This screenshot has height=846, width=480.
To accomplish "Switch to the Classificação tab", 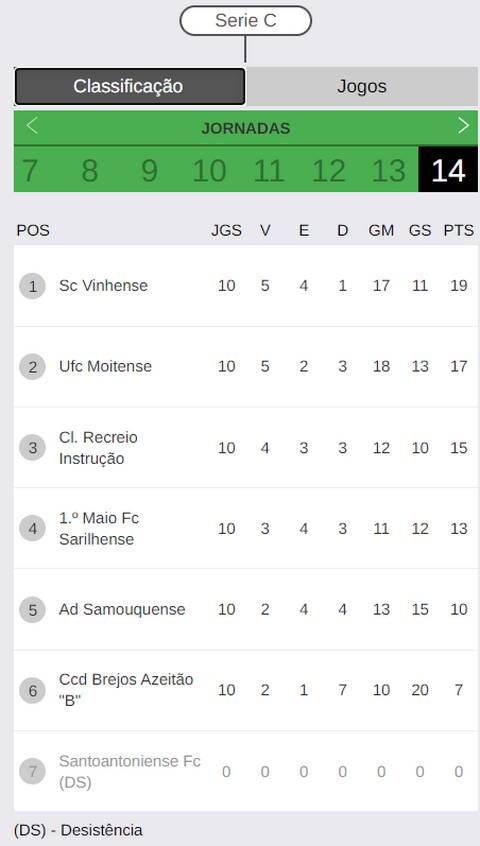I will (x=129, y=86).
